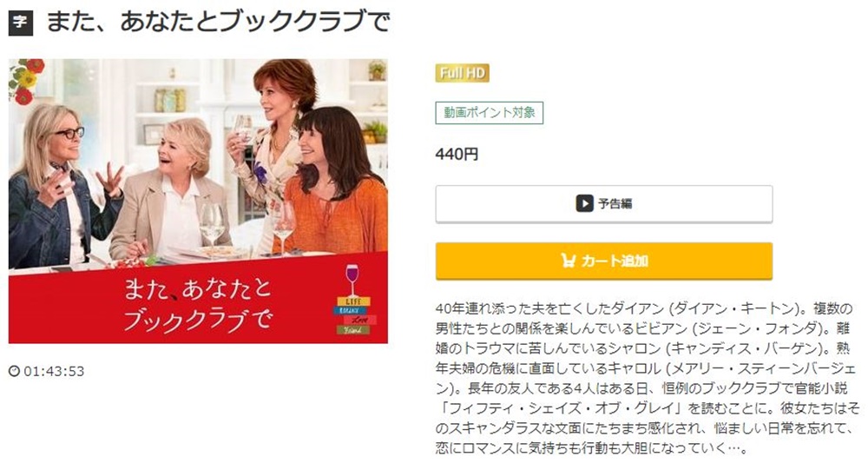Click the red flowers in the poster corner

tap(25, 81)
